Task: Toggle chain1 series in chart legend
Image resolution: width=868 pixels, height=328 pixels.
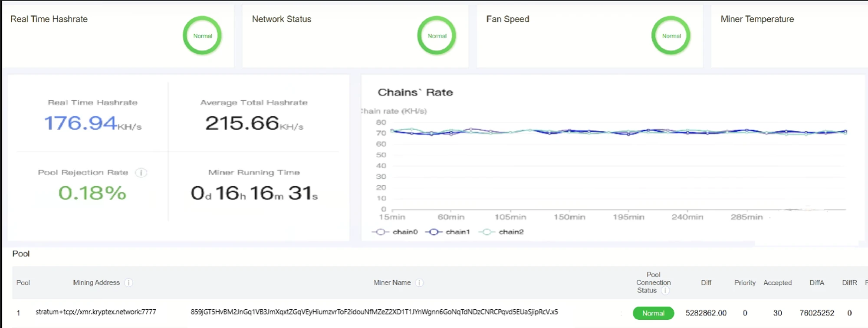Action: (x=447, y=232)
